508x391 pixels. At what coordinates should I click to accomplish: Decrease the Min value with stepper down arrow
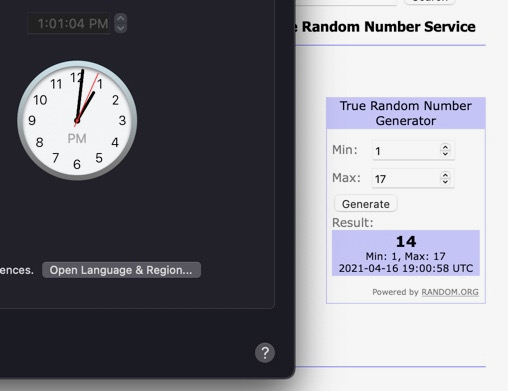coord(445,154)
